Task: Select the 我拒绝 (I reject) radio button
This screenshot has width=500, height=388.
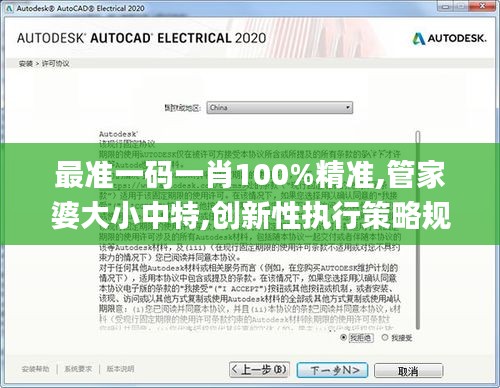Action: (x=343, y=338)
